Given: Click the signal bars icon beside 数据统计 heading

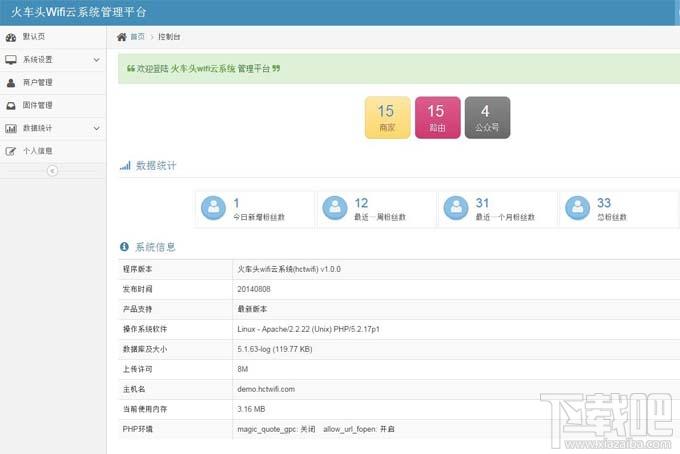Looking at the screenshot, I should (125, 166).
